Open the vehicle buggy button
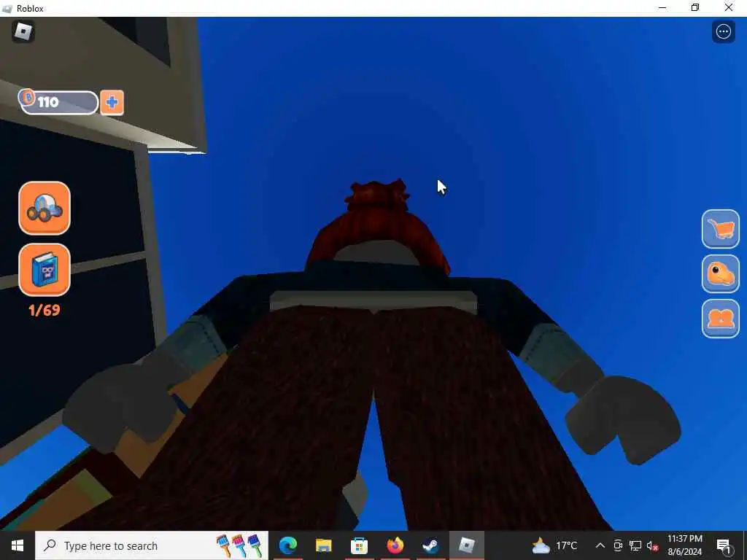This screenshot has height=560, width=747. click(x=44, y=208)
